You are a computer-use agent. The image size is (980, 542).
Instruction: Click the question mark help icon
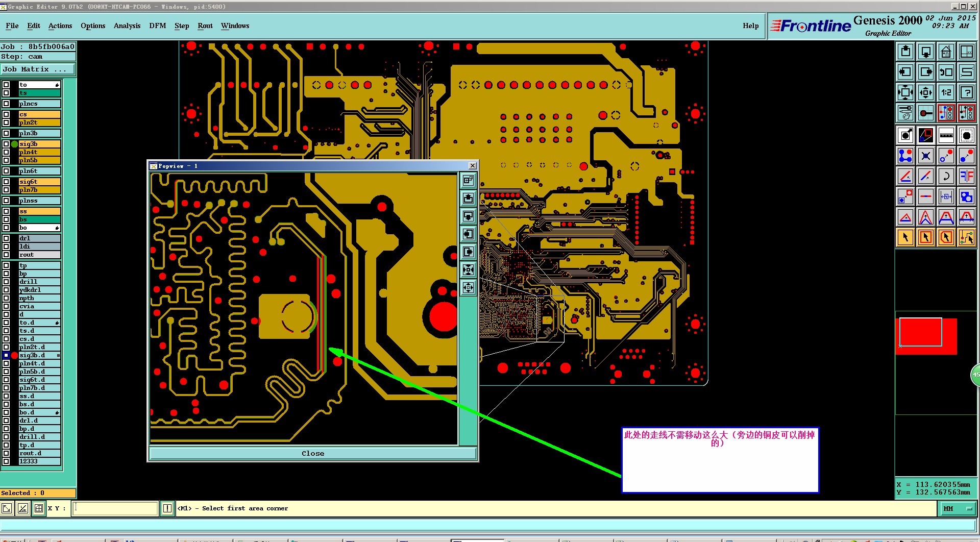(966, 92)
